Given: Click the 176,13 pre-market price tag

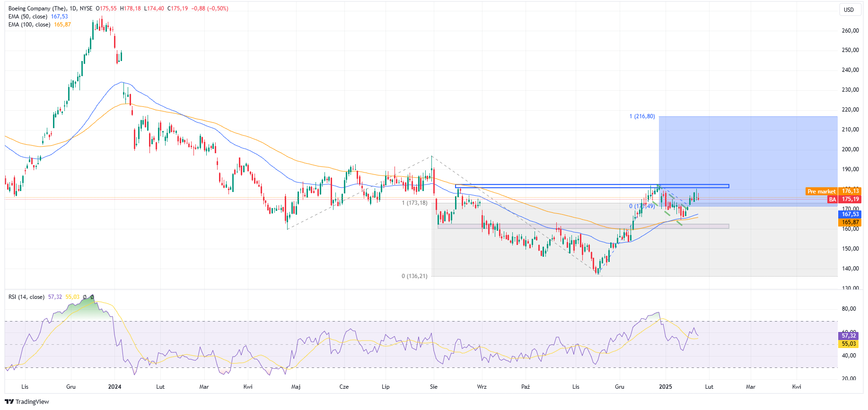Looking at the screenshot, I should tap(850, 192).
